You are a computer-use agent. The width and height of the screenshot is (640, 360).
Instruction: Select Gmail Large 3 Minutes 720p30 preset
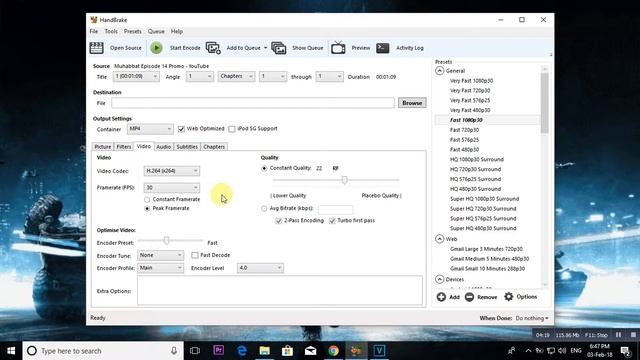click(x=486, y=249)
